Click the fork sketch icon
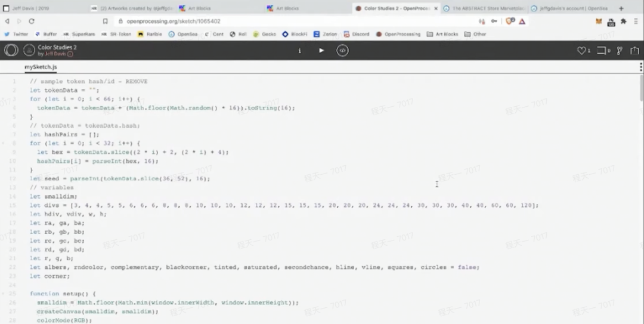The width and height of the screenshot is (644, 324). pos(620,51)
